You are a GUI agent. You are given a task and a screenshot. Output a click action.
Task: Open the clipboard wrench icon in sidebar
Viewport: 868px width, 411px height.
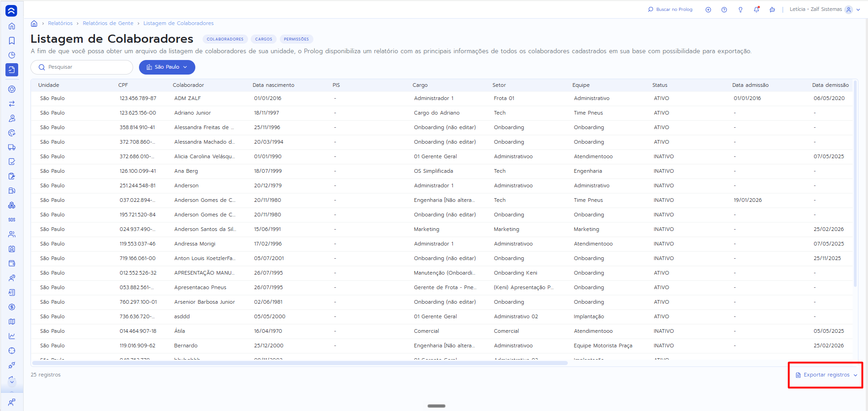12,176
